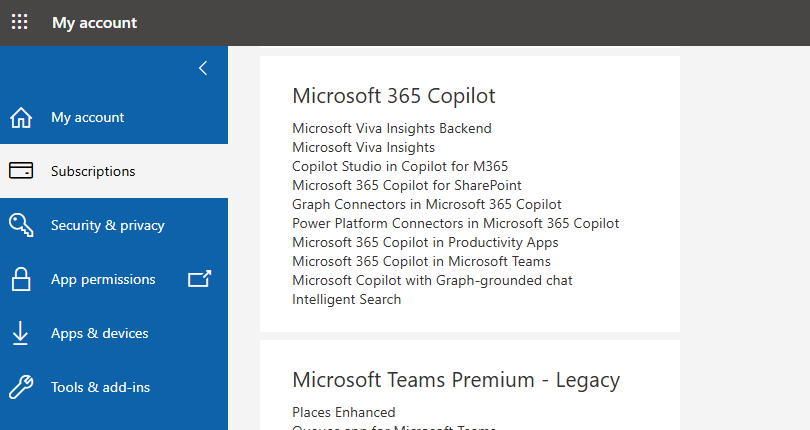Screen dimensions: 810x430
Task: Click the Places Enhanced entry
Action: pyautogui.click(x=344, y=412)
